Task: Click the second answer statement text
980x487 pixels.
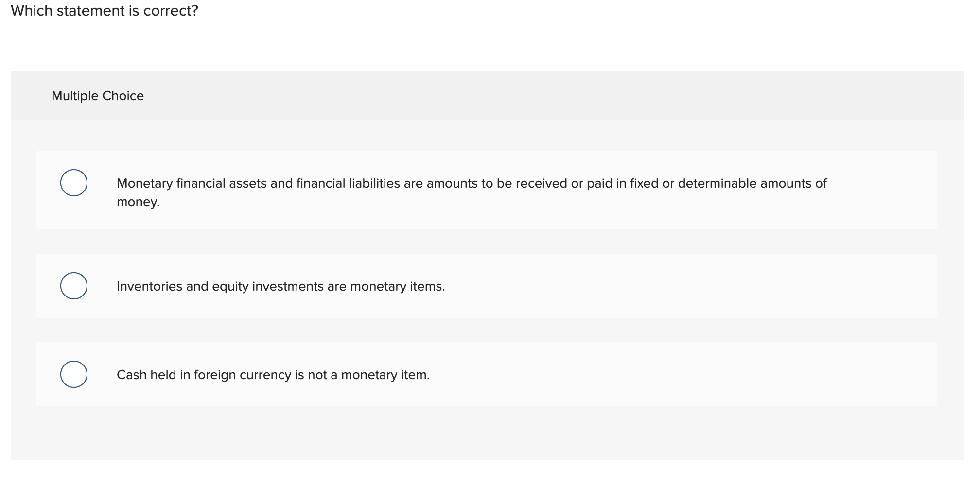Action: pyautogui.click(x=280, y=287)
